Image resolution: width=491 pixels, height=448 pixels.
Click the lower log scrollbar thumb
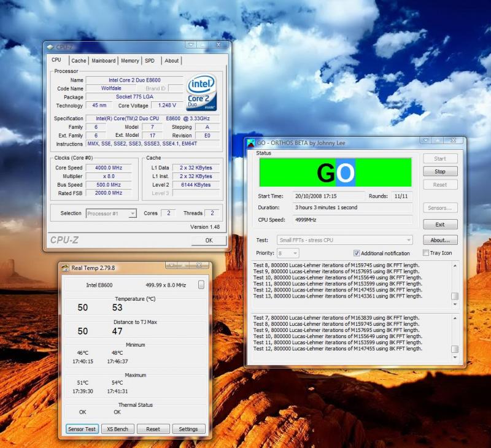click(x=455, y=349)
